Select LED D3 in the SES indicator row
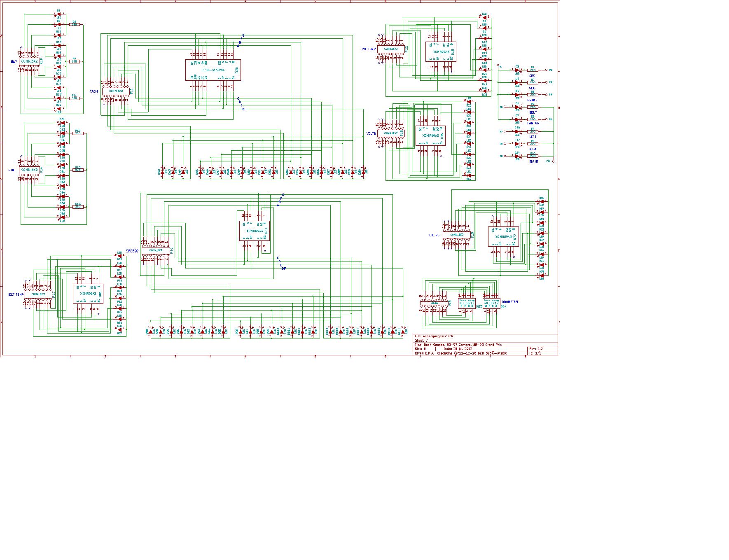Image resolution: width=729 pixels, height=560 pixels. (517, 70)
